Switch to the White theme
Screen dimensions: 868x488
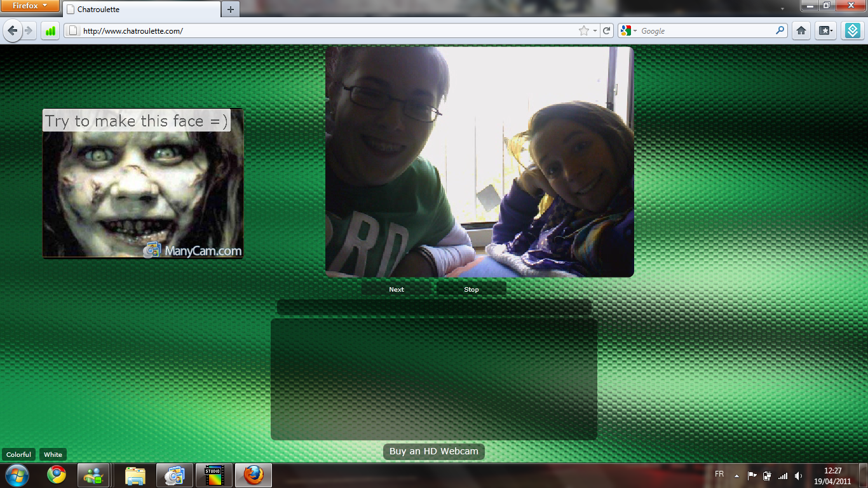53,454
